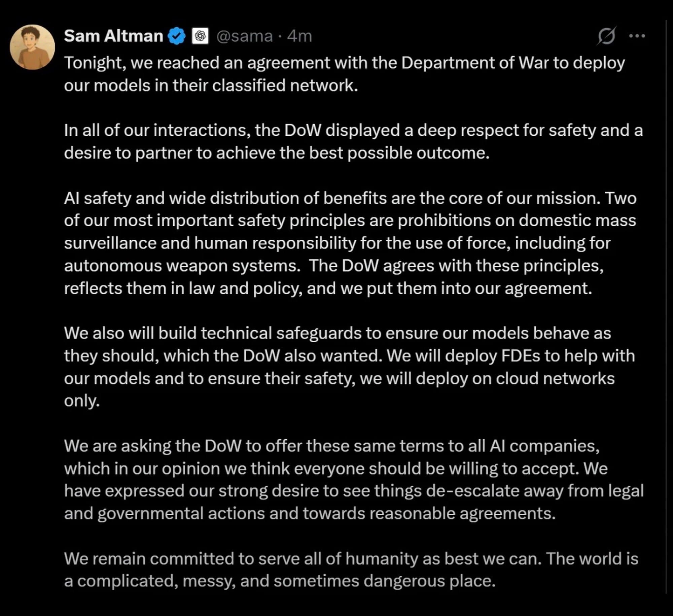Click the words "Department of War"
Screen dimensions: 673x616
pyautogui.click(x=474, y=63)
